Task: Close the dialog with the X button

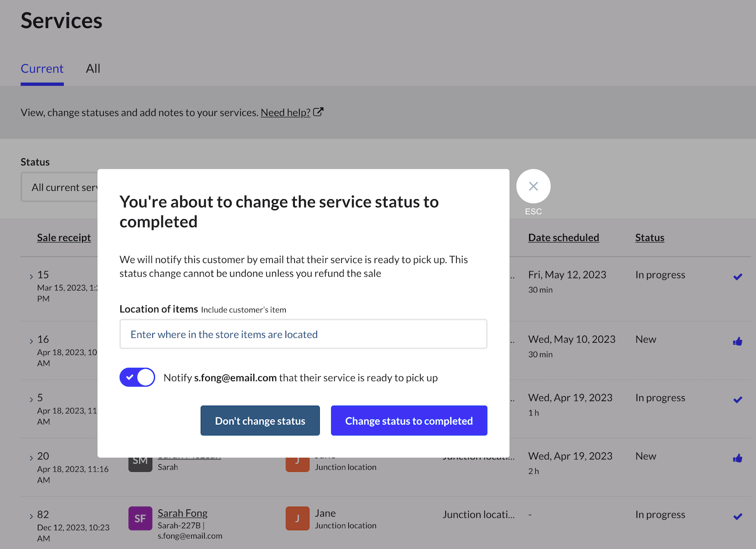Action: [x=533, y=186]
